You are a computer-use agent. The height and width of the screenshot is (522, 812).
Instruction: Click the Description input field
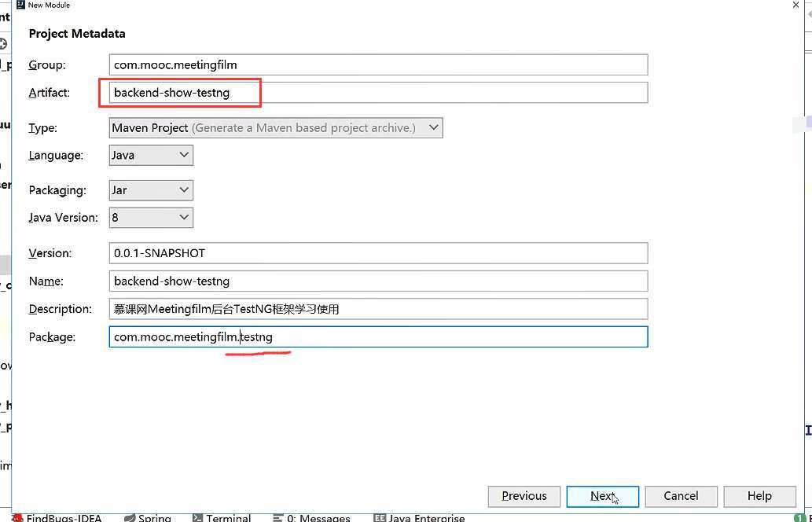pyautogui.click(x=378, y=309)
